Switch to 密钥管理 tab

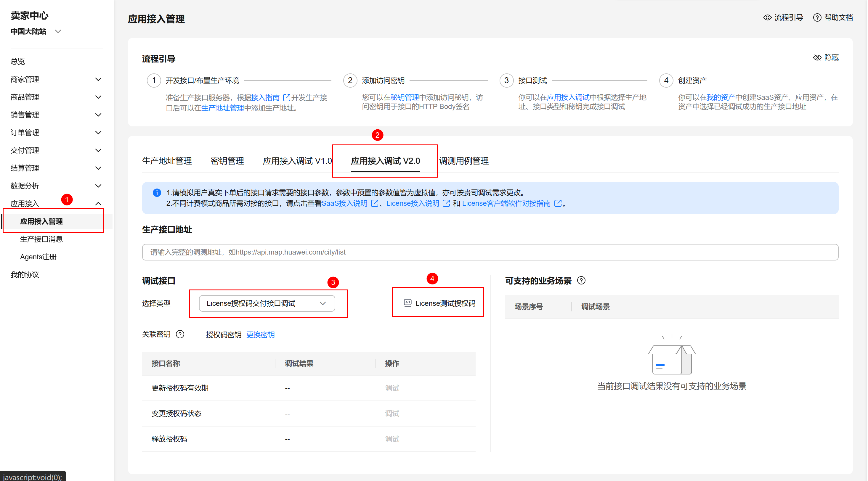pos(227,161)
